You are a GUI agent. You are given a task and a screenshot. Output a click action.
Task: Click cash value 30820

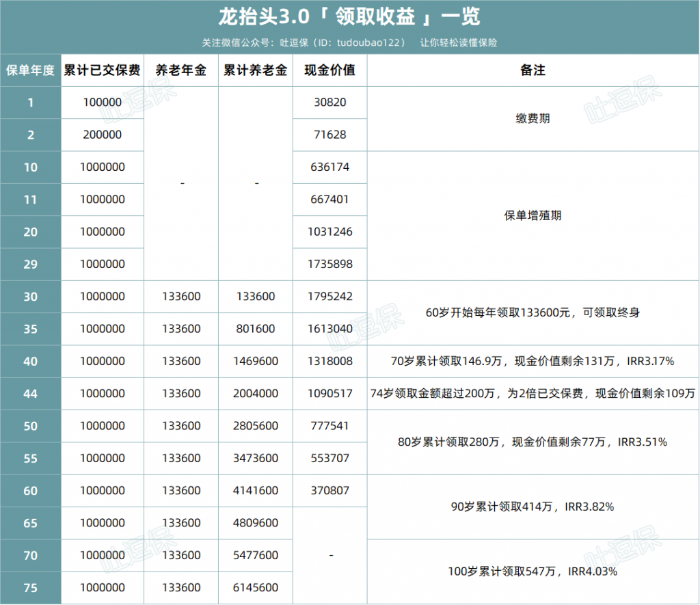click(x=330, y=103)
